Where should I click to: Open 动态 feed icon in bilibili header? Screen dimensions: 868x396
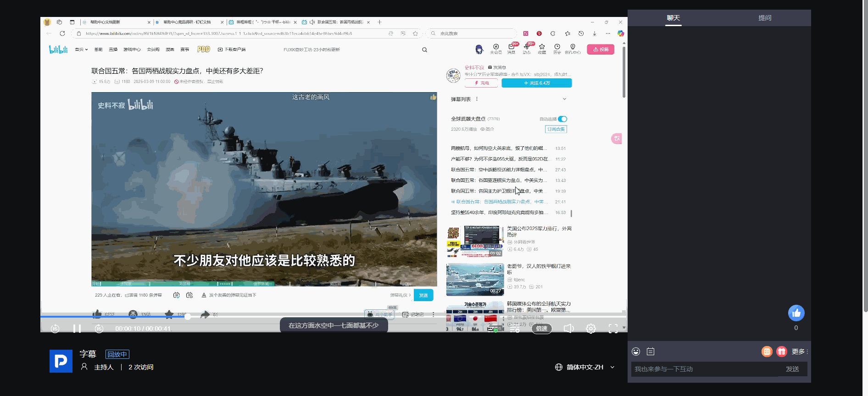tap(527, 49)
